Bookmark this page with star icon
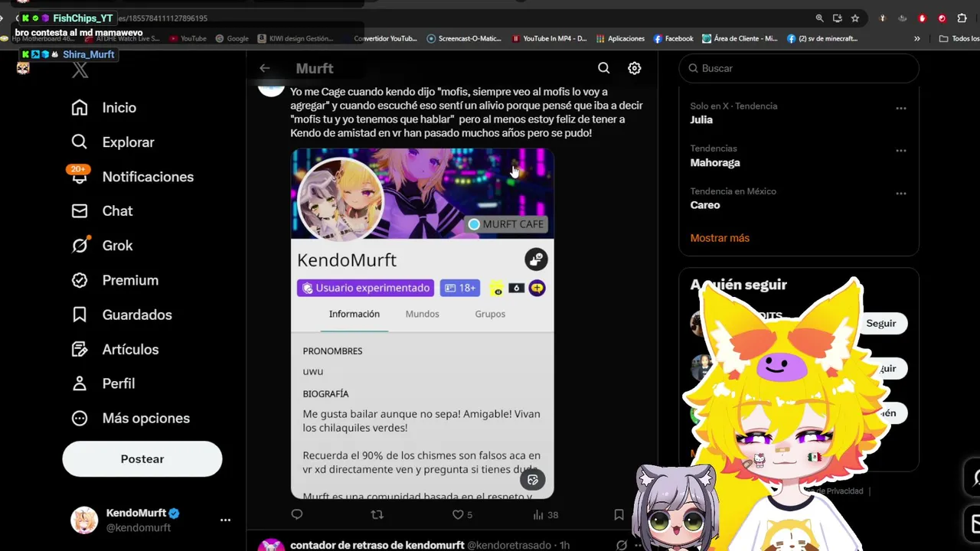This screenshot has width=980, height=551. pos(855,18)
